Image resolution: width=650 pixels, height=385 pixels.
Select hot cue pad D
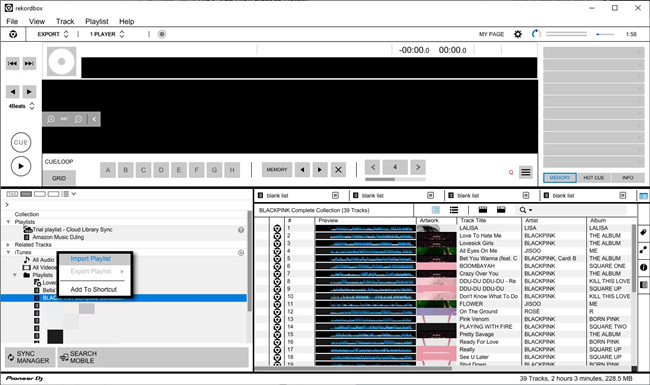click(161, 170)
